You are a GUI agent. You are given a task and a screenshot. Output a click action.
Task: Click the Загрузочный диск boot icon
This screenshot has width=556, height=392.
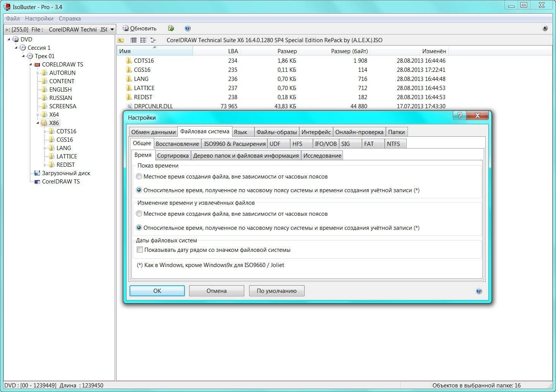[x=37, y=173]
